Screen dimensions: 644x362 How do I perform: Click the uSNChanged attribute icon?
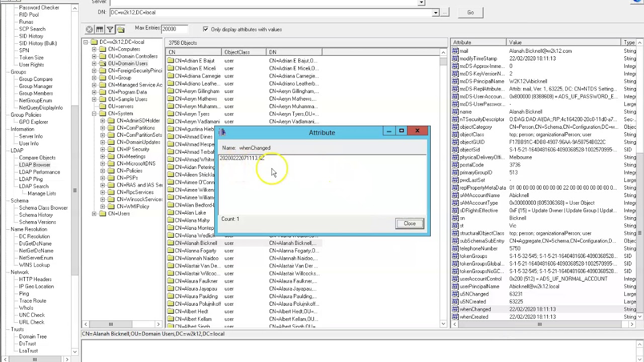coord(455,294)
